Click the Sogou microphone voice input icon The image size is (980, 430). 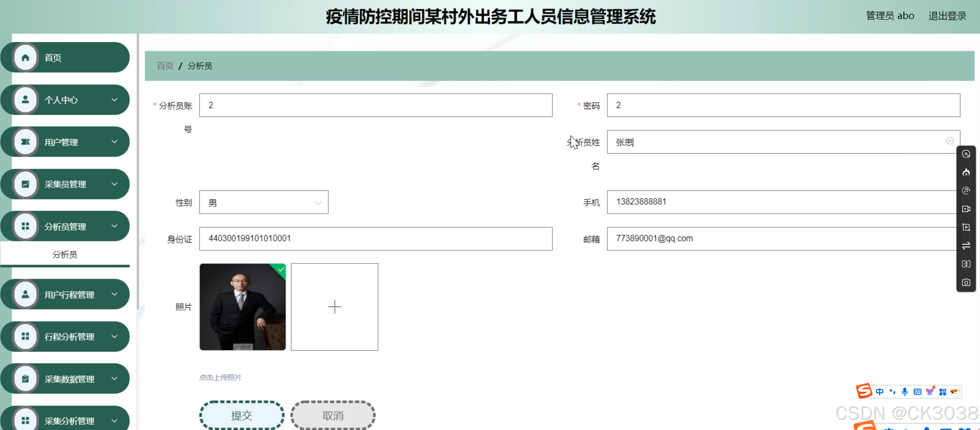click(x=905, y=392)
